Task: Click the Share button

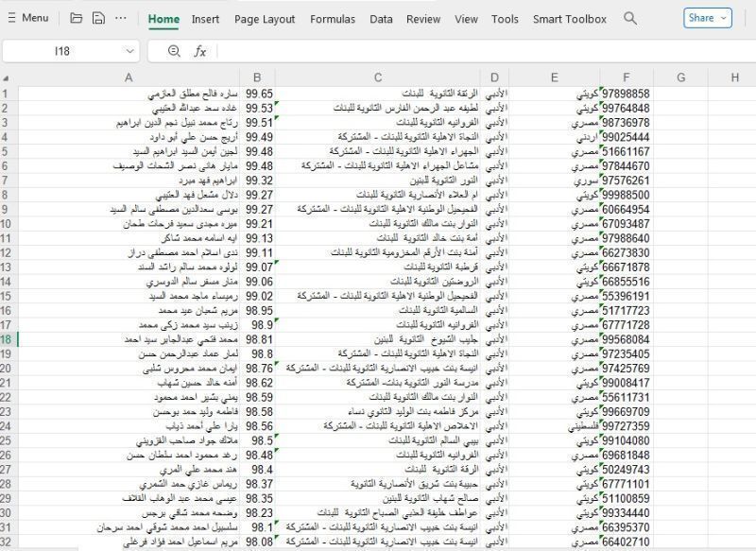Action: [707, 18]
